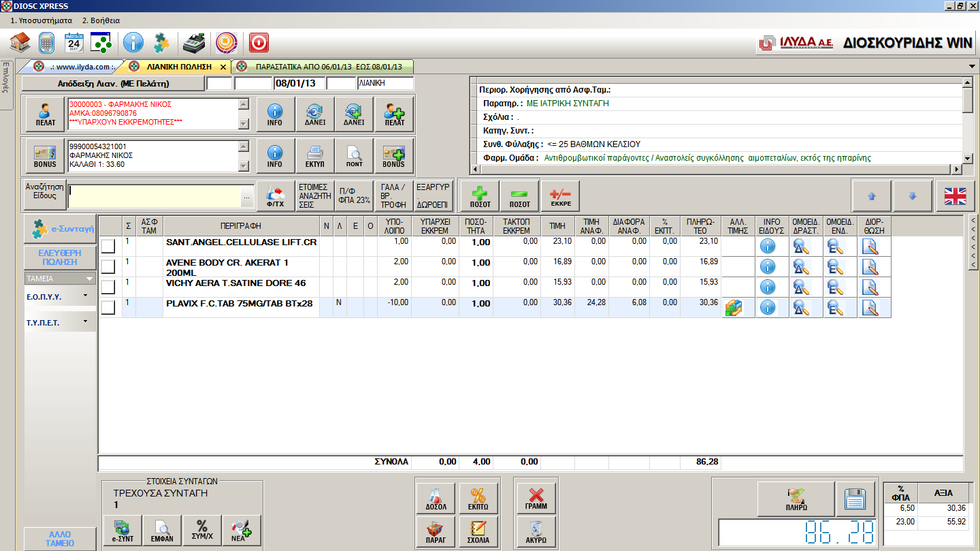Select the ΛΙΑΝΙΚΗ ΠΩΛΗΣΗ tab
The image size is (980, 551).
[178, 67]
